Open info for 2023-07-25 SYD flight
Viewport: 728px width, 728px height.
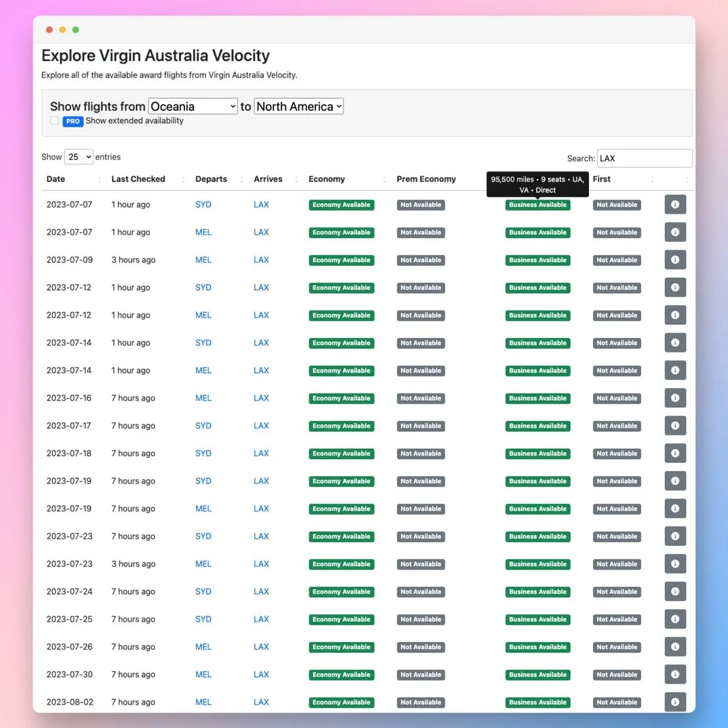click(675, 619)
